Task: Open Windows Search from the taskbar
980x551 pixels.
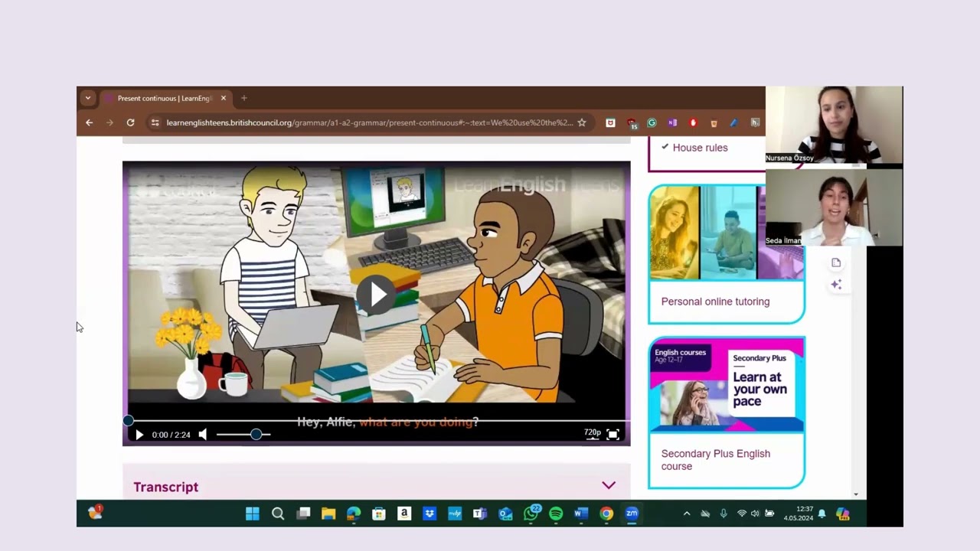Action: (278, 514)
